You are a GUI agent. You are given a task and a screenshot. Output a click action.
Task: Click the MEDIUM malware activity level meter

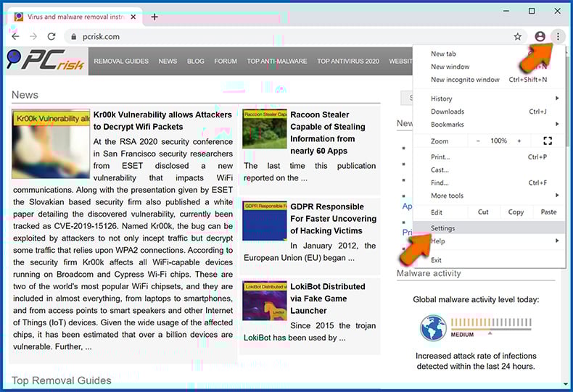pos(491,327)
